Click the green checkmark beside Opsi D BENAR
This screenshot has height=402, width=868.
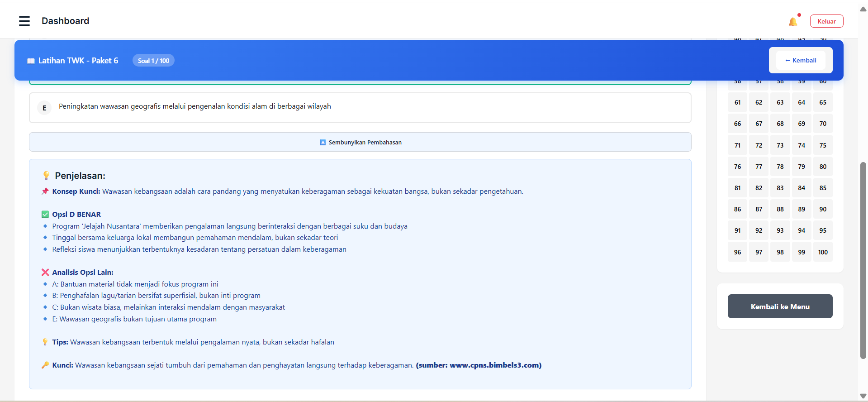pos(45,215)
